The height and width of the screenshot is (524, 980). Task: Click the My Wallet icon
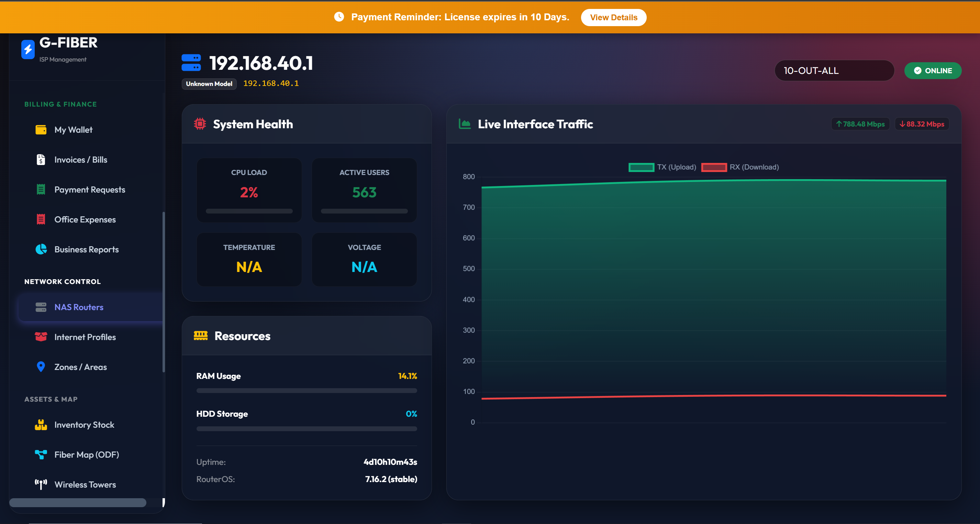coord(41,130)
